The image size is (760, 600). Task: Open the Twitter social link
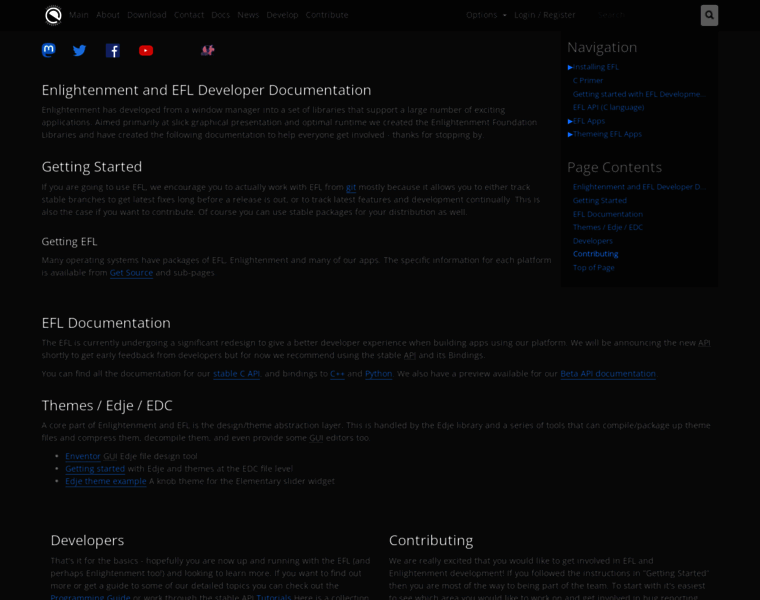click(x=80, y=50)
